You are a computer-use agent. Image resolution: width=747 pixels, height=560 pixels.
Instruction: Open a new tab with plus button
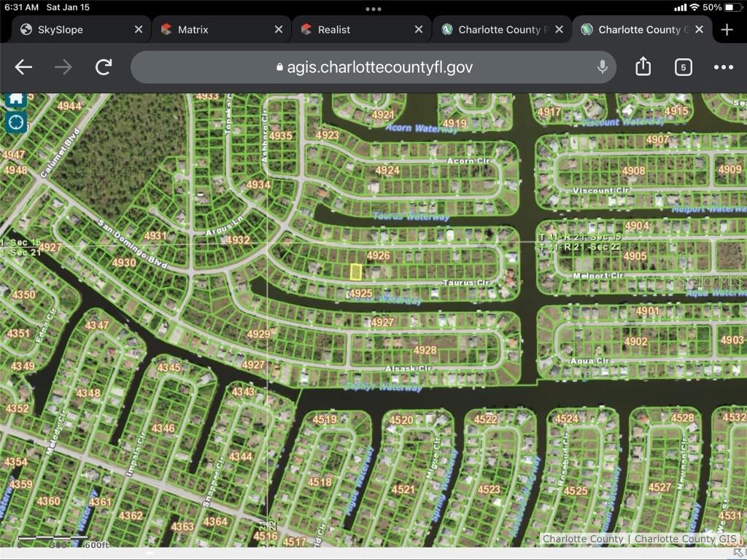tap(727, 30)
